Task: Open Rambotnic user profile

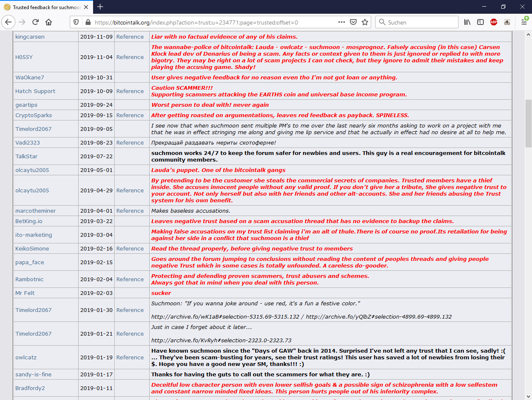Action: tap(29, 279)
